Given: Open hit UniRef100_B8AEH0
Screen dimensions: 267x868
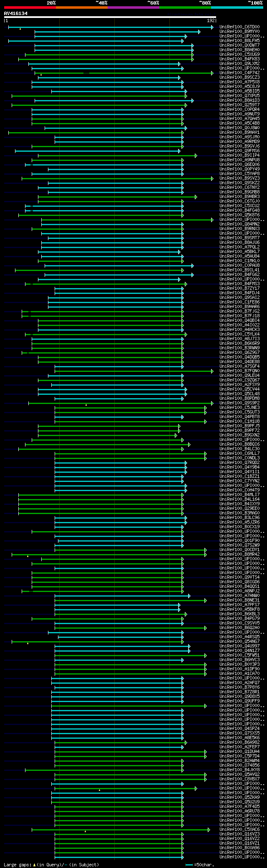Looking at the screenshot, I should tap(239, 50).
